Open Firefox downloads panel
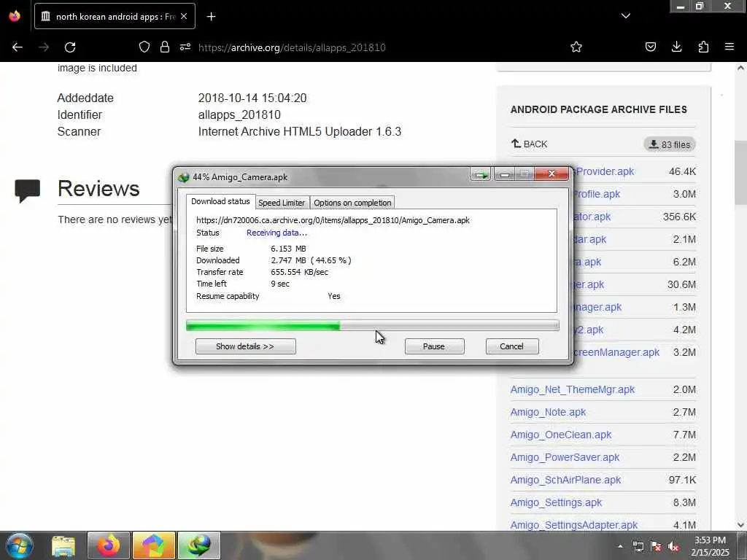The height and width of the screenshot is (560, 747). [676, 47]
